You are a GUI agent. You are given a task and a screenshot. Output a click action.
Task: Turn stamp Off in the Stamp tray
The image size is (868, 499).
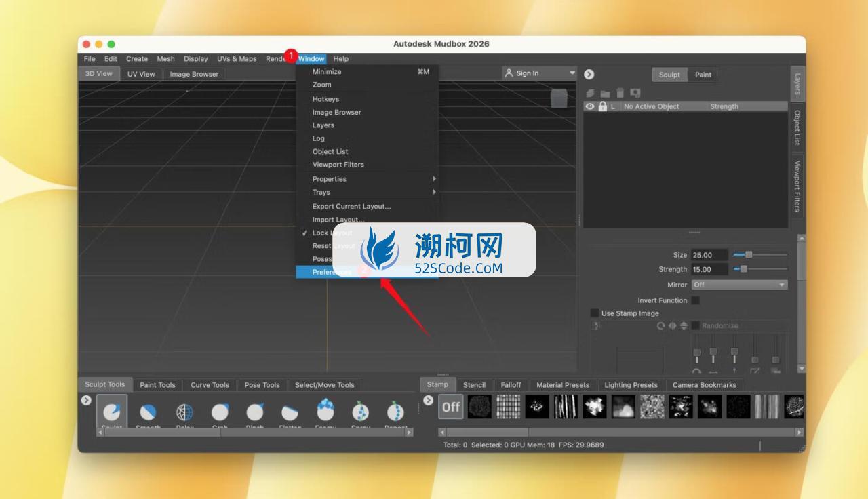(x=451, y=407)
